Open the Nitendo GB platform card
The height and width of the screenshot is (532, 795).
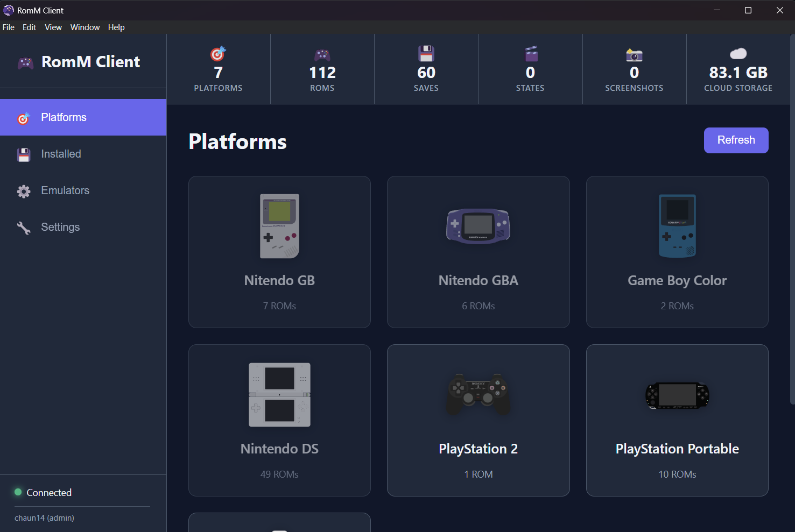tap(279, 252)
